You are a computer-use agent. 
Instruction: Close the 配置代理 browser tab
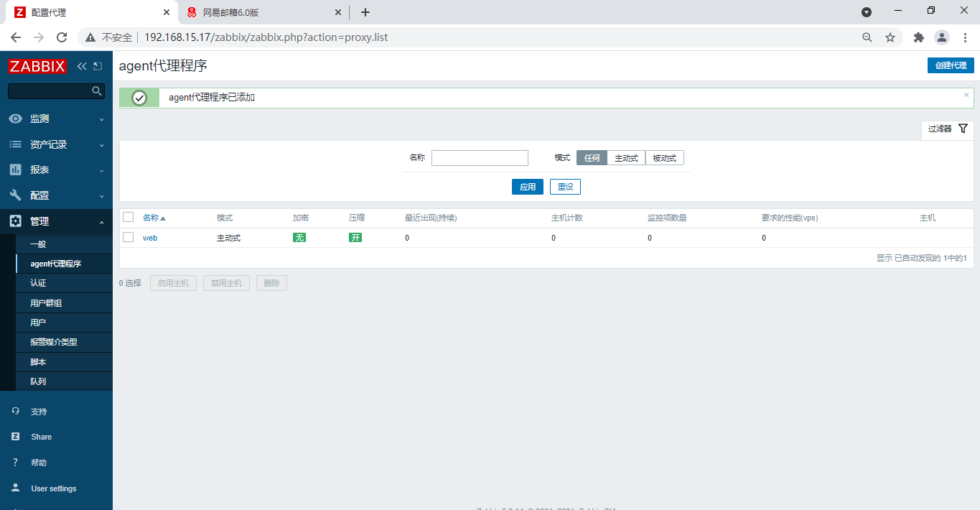pos(167,12)
